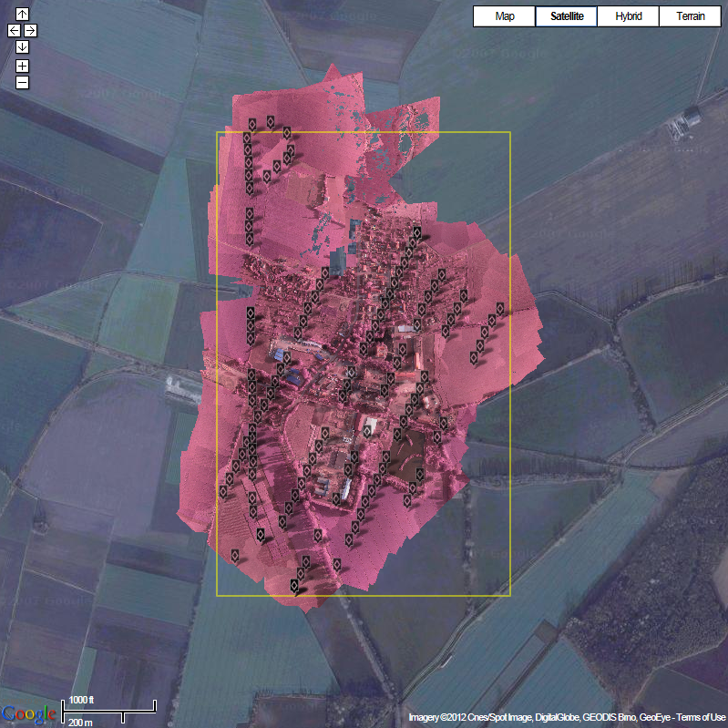This screenshot has width=728, height=728.
Task: Pan the map up with the arrow
Action: click(22, 15)
